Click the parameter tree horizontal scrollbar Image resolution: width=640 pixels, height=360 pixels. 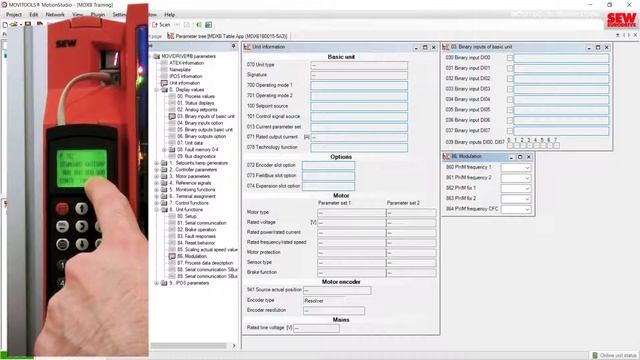(188, 346)
